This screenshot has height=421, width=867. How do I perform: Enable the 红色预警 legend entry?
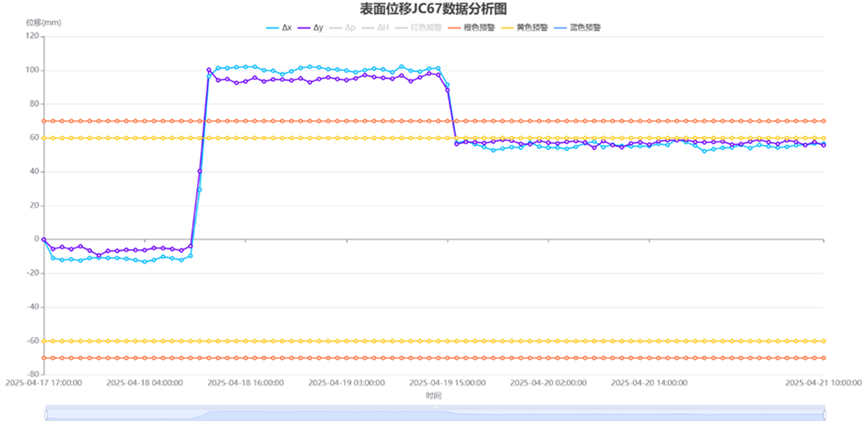pos(415,27)
